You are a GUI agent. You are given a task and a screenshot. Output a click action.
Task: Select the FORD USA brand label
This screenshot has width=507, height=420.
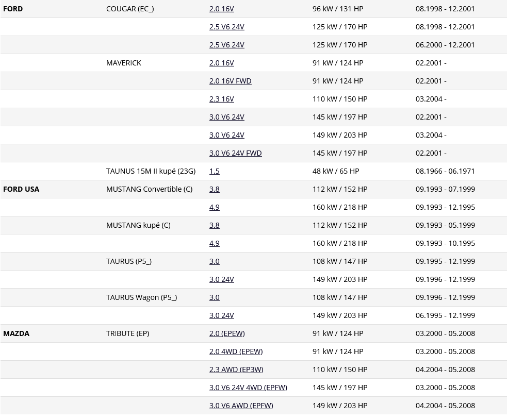click(21, 189)
